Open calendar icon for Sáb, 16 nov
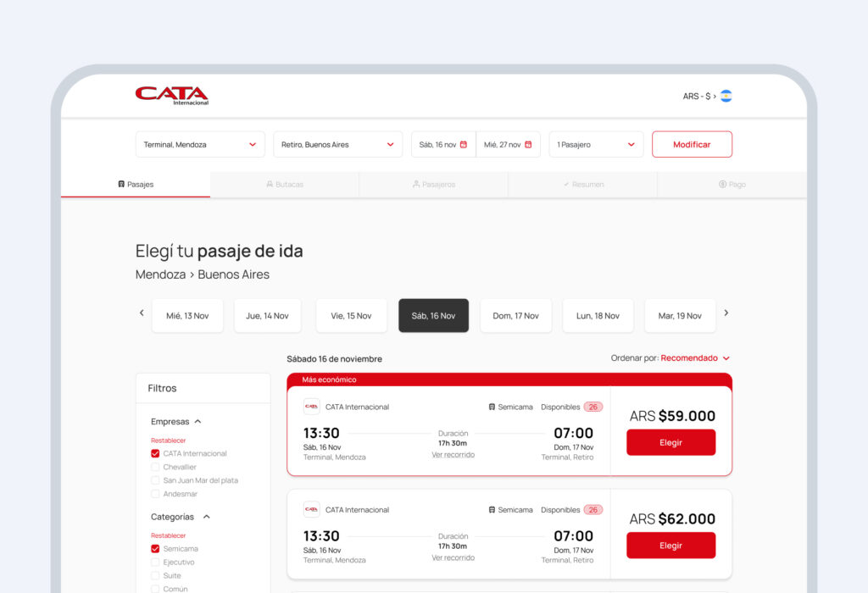 pos(464,145)
